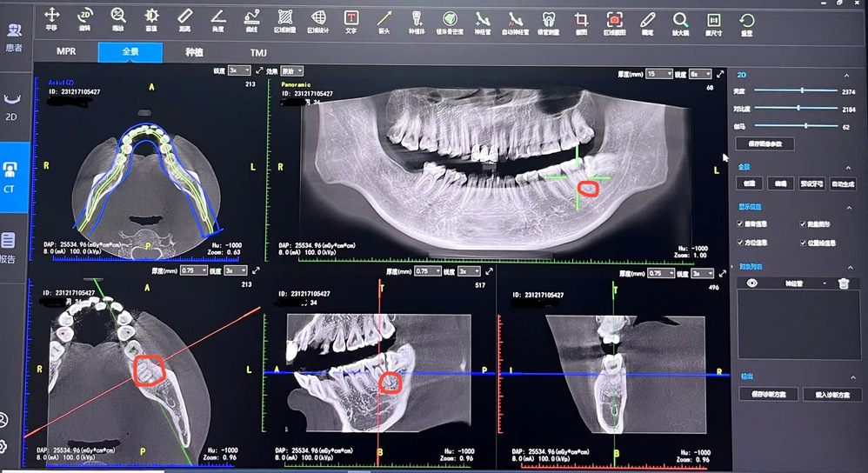Click the Edit (编辑) panoramic button
Screen dimensions: 868x473
click(780, 183)
